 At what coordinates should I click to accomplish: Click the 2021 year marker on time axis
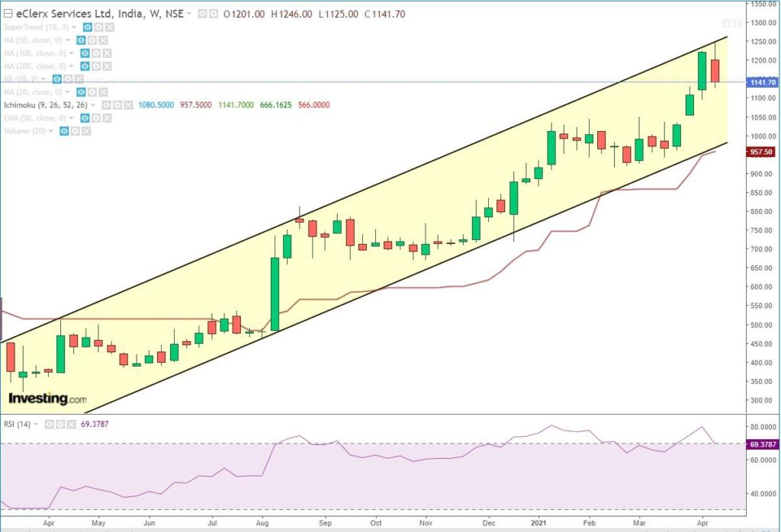coord(538,523)
